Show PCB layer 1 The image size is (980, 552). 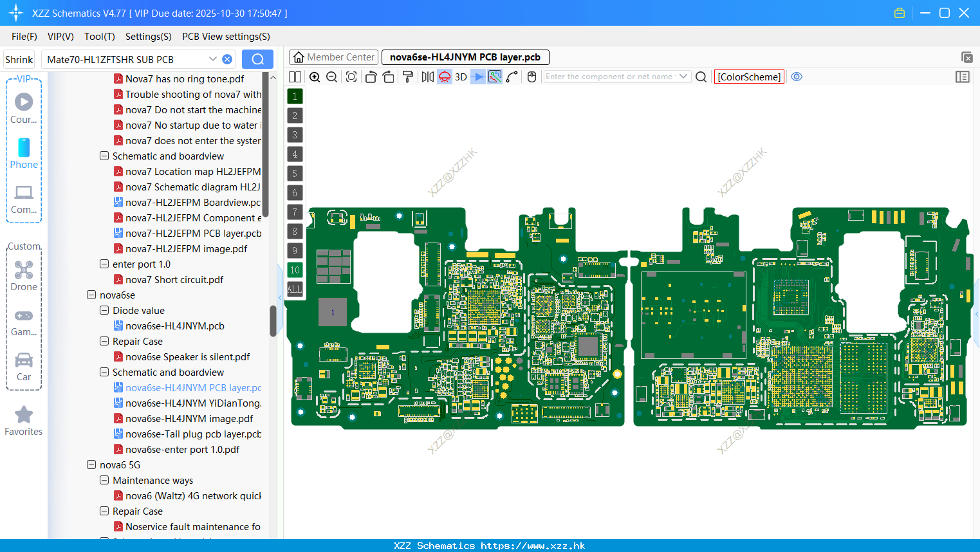click(295, 97)
